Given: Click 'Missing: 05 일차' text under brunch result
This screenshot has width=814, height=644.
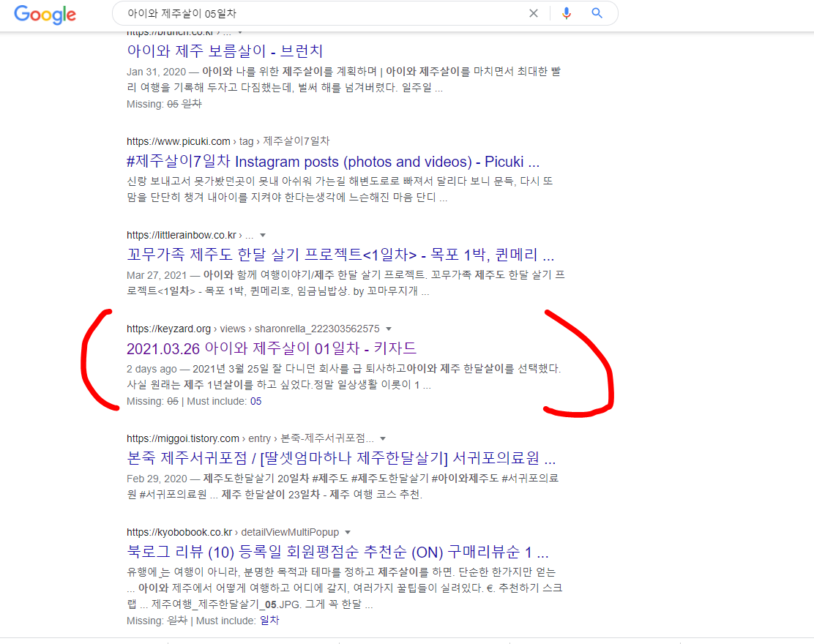Looking at the screenshot, I should 164,104.
